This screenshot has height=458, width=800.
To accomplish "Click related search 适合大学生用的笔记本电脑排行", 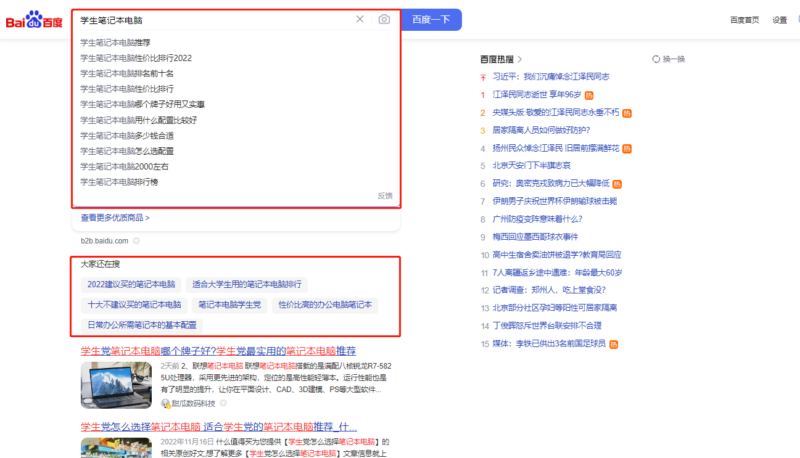I will click(247, 284).
